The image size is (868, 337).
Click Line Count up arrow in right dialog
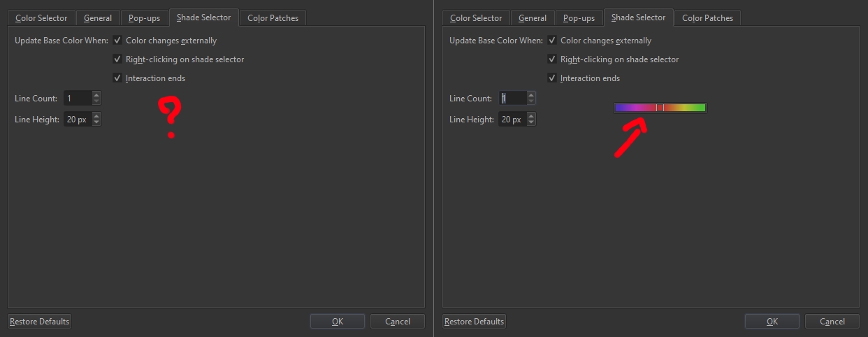tap(531, 95)
